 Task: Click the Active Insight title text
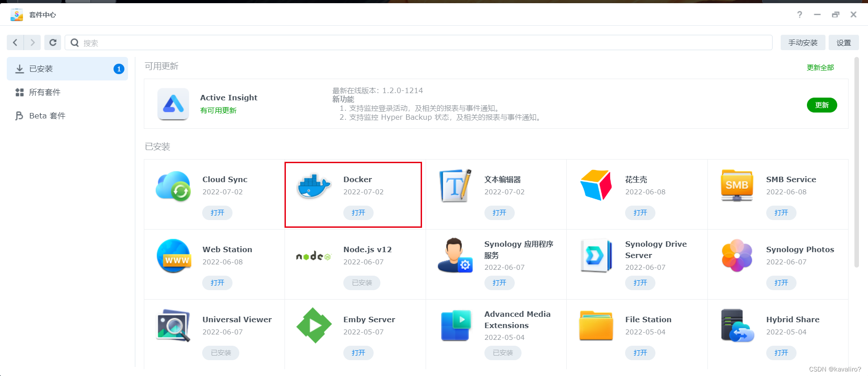pos(229,98)
